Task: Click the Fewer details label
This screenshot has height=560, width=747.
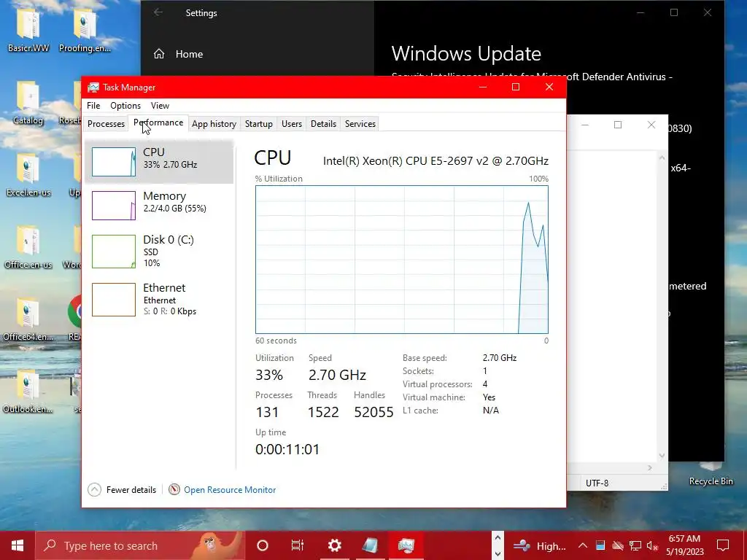Action: (131, 489)
